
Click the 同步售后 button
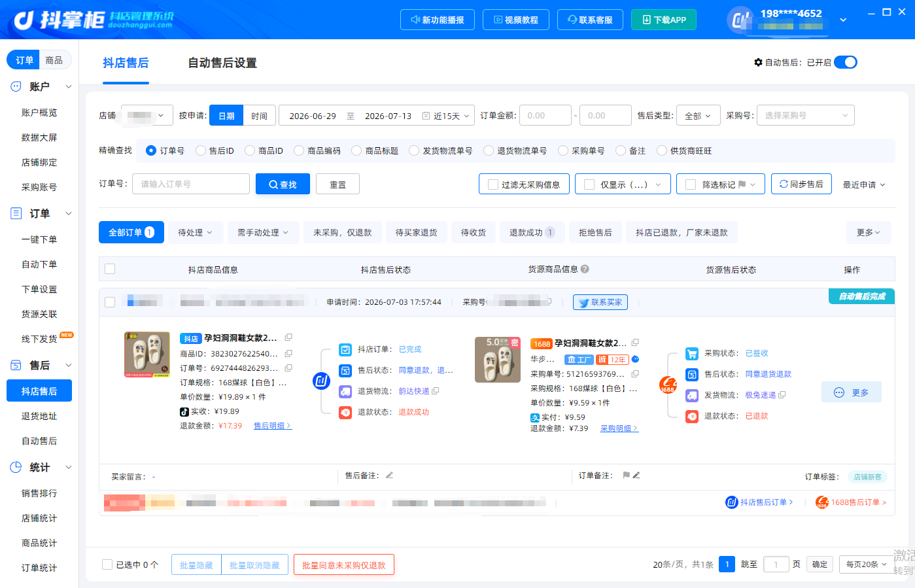pos(801,184)
